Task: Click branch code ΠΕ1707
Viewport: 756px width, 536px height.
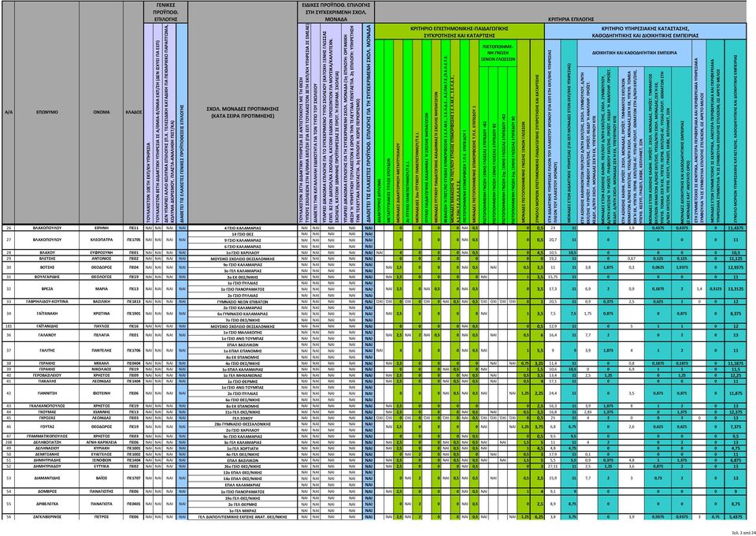Action: [134, 479]
